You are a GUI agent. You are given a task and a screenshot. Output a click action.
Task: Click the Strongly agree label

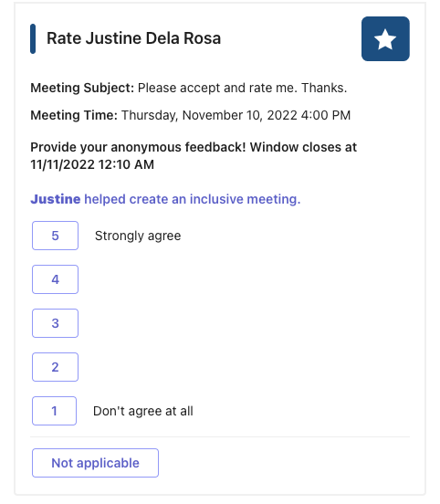tap(138, 236)
